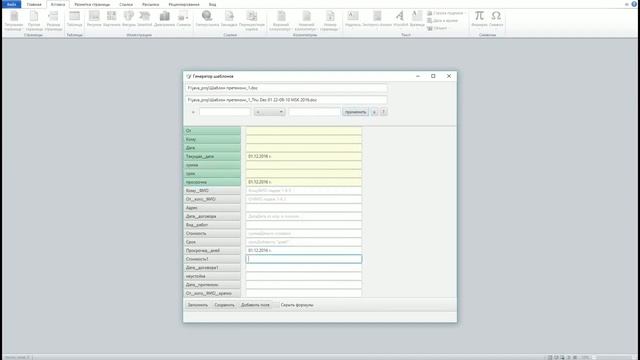Click the Сохранить button
This screenshot has height=360, width=640.
(224, 305)
